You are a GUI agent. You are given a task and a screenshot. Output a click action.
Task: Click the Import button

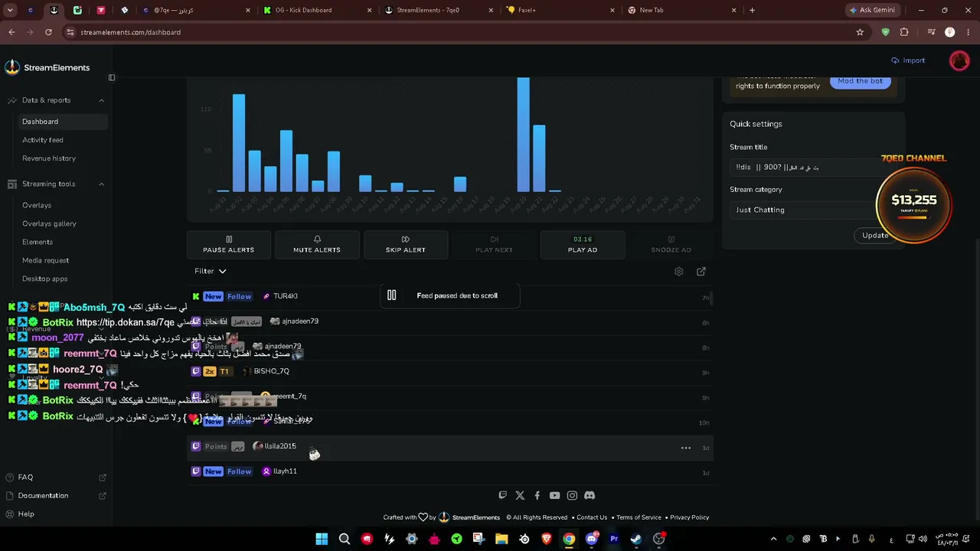[x=908, y=60]
